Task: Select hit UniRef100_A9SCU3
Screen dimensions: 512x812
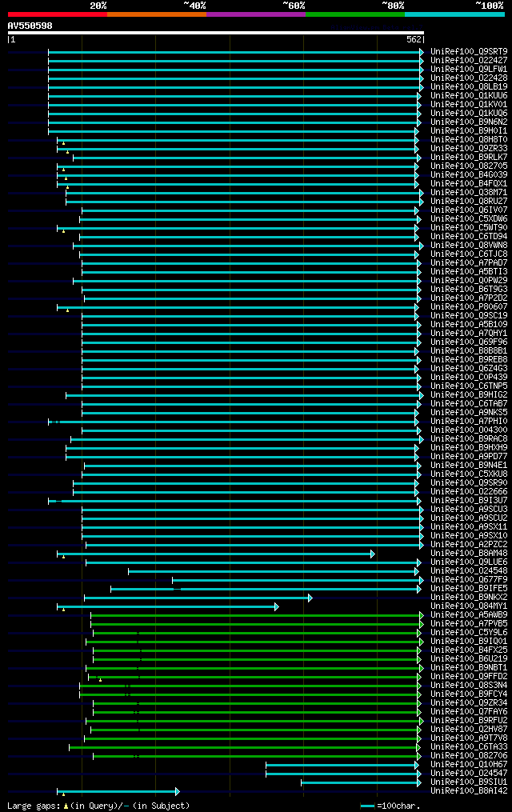Action: point(469,510)
